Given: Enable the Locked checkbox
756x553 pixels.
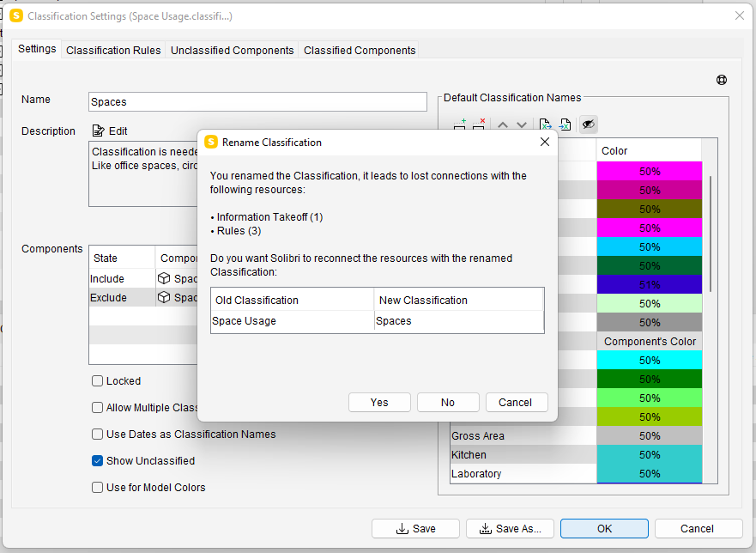Looking at the screenshot, I should [x=98, y=381].
